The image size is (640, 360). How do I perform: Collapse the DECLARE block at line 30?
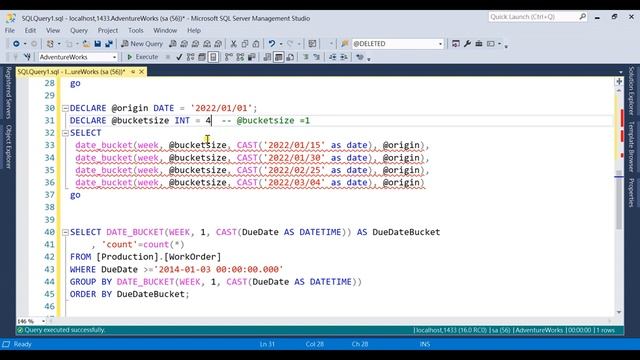pyautogui.click(x=65, y=108)
